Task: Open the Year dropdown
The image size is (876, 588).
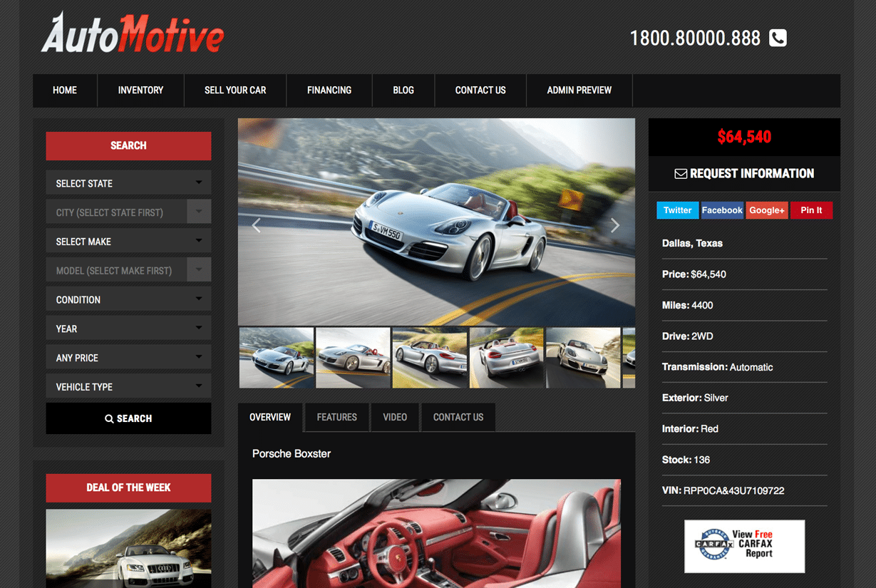Action: [128, 329]
